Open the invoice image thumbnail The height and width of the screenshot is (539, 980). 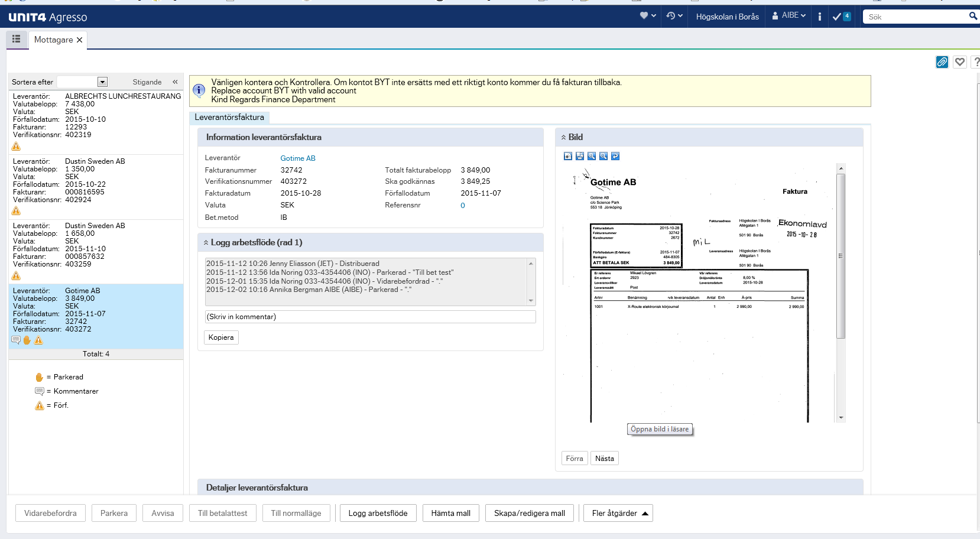699,293
